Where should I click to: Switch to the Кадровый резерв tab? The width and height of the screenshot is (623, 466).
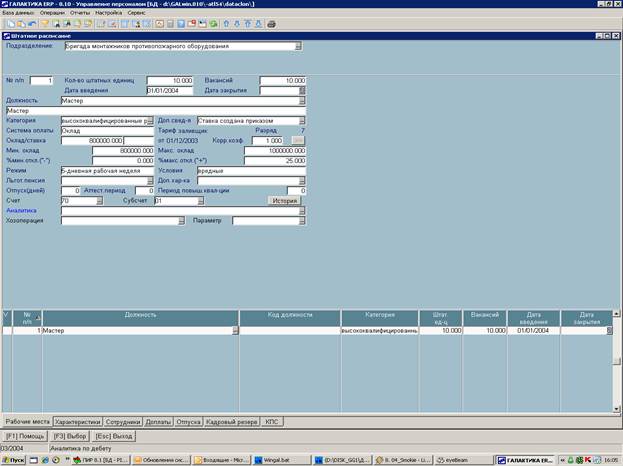232,422
